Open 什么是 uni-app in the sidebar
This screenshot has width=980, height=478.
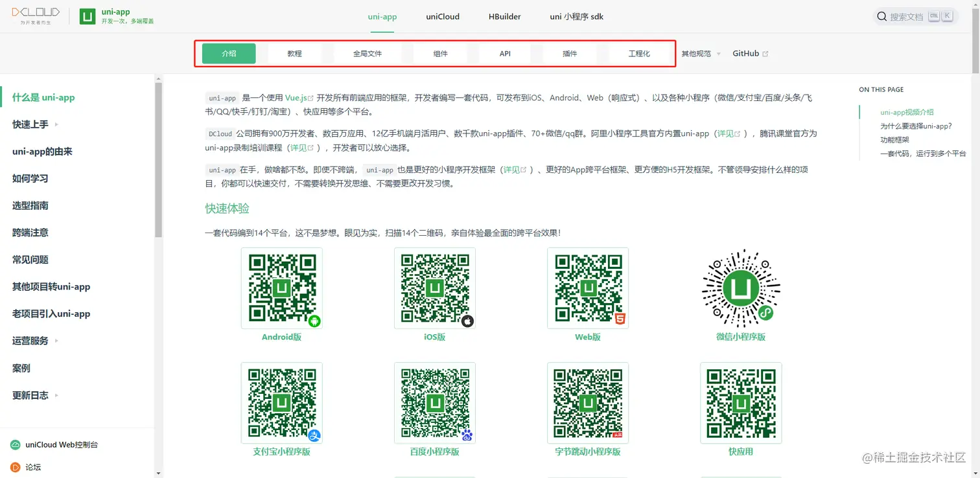click(x=43, y=97)
